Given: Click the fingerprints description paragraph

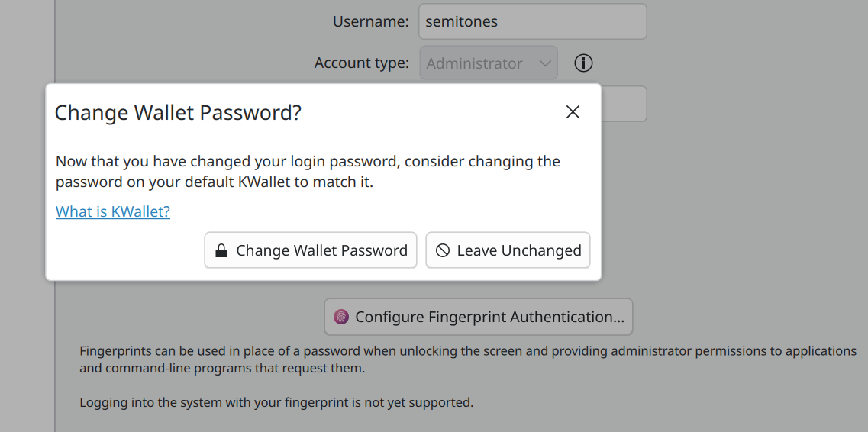Looking at the screenshot, I should coord(467,359).
